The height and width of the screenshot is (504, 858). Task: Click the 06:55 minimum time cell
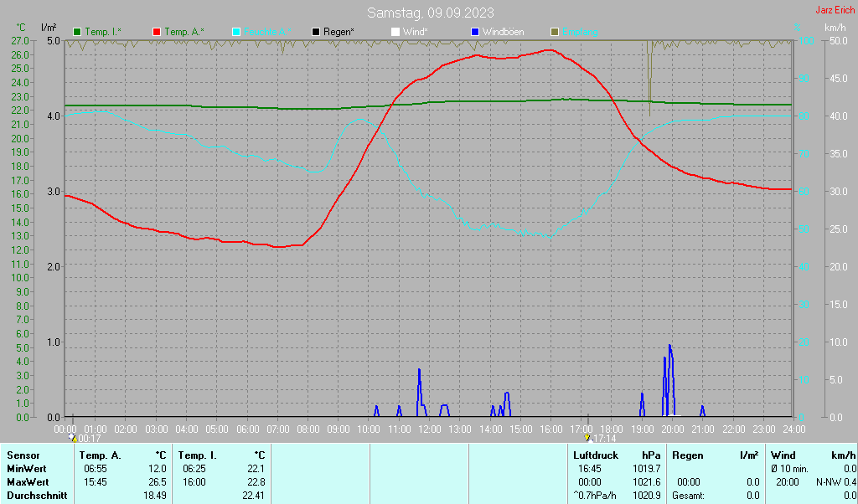click(96, 469)
